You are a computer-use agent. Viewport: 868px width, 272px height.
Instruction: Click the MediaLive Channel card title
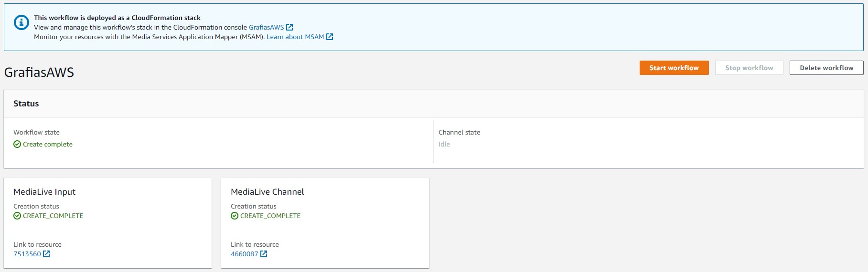click(268, 192)
